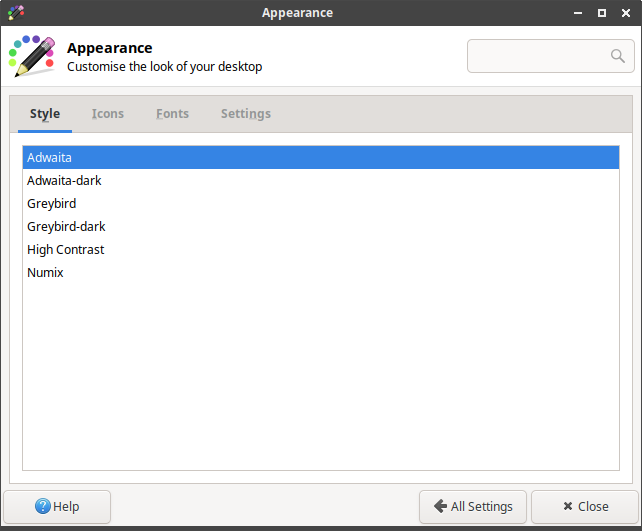Click the Appearance icon in title bar

click(16, 13)
